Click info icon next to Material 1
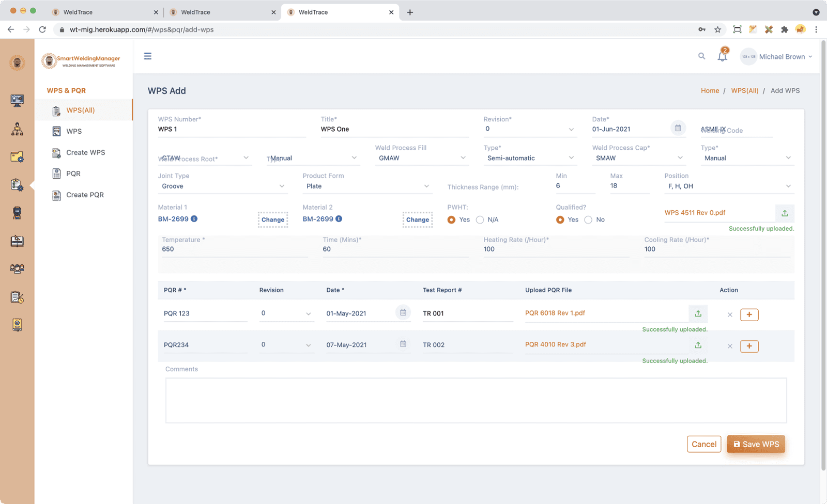The image size is (827, 504). pos(194,219)
